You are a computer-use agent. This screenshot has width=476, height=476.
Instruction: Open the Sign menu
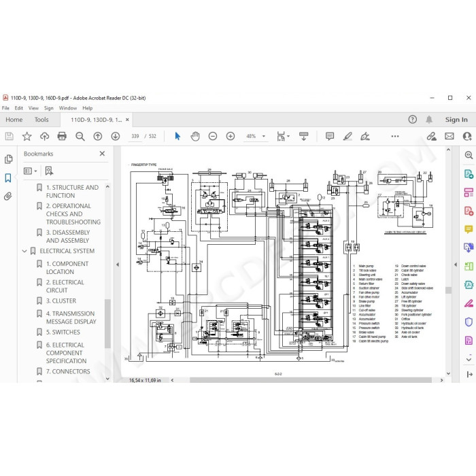48,108
